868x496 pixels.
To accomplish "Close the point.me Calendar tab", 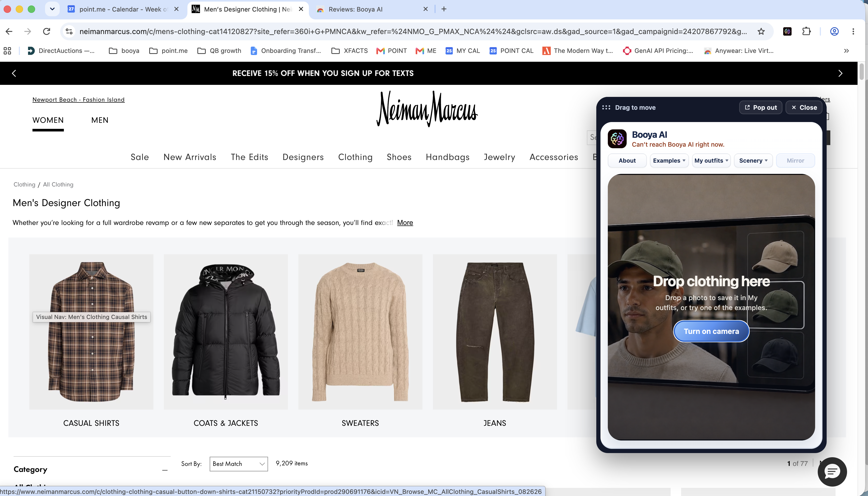I will point(176,9).
